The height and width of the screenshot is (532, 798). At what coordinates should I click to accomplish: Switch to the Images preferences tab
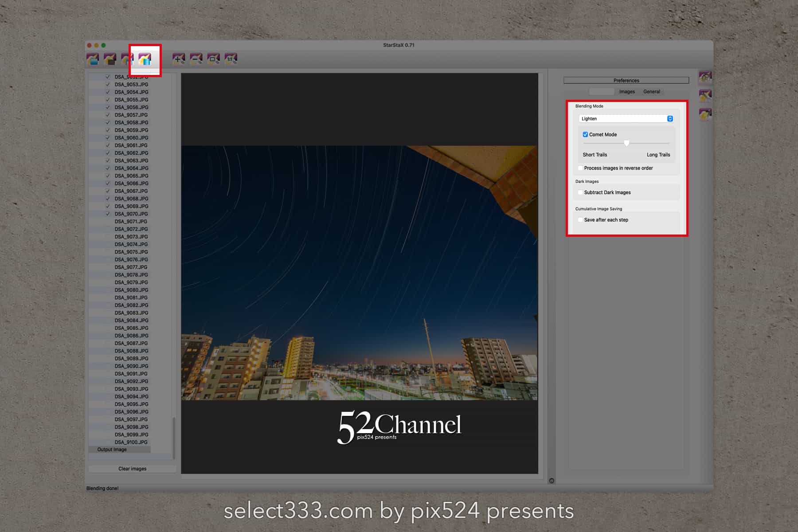[627, 92]
